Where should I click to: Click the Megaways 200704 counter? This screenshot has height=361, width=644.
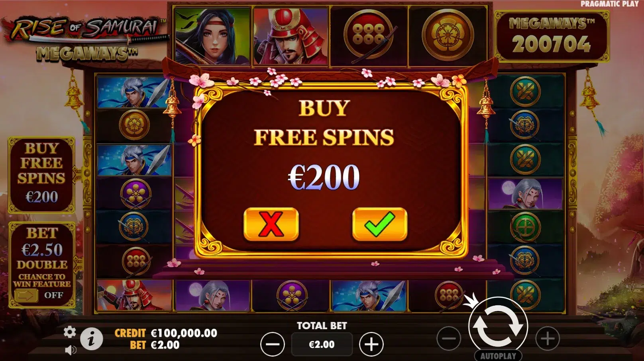552,36
